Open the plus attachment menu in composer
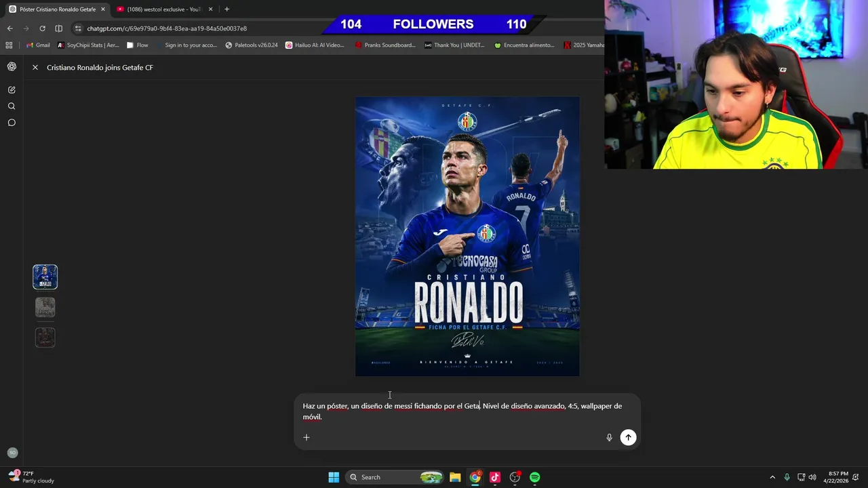Screen dimensions: 868x488 [x=307, y=437]
